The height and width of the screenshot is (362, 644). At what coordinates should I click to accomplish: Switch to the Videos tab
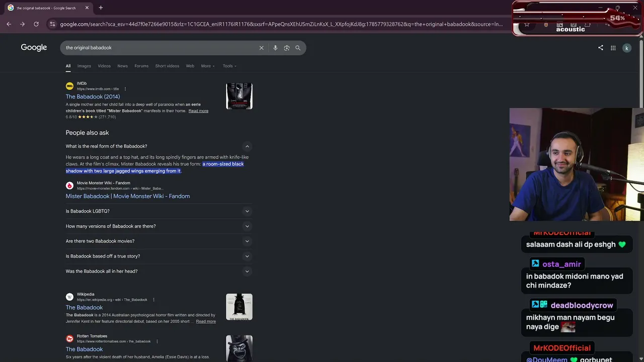click(104, 66)
